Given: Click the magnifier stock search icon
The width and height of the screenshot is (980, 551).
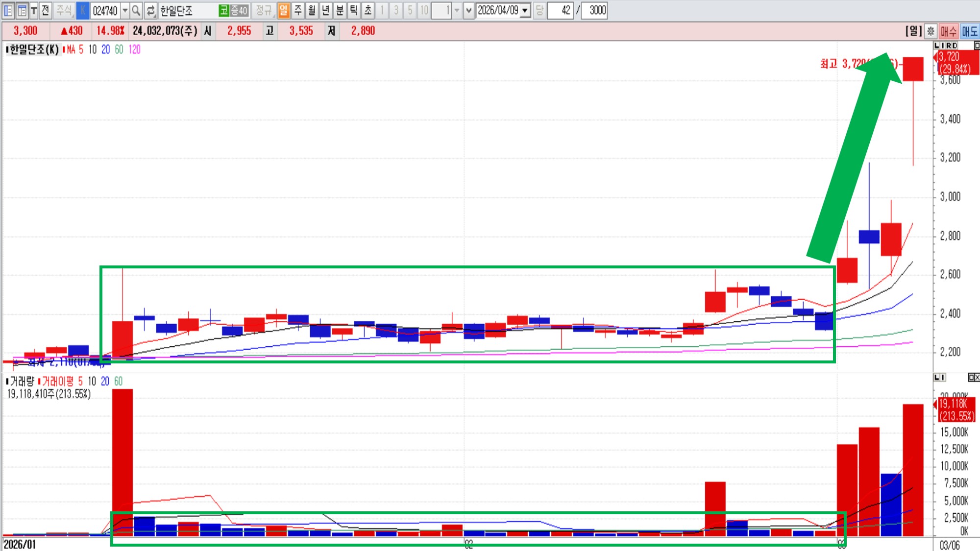Looking at the screenshot, I should (136, 10).
